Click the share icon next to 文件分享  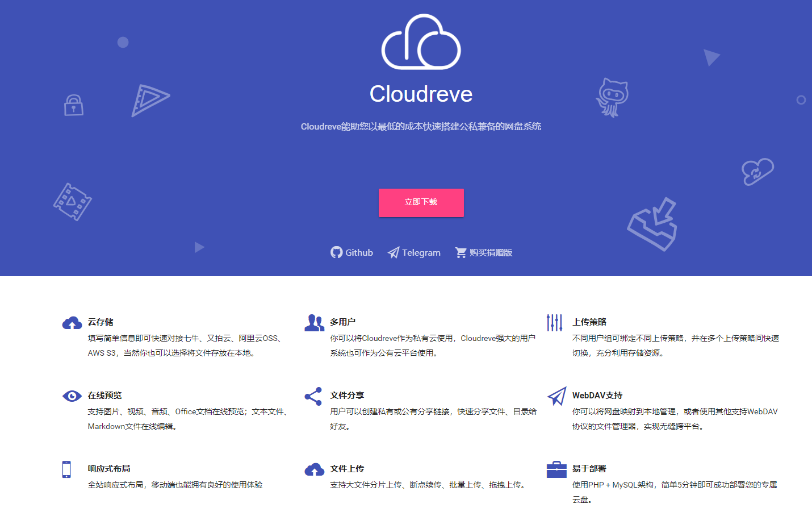click(313, 396)
